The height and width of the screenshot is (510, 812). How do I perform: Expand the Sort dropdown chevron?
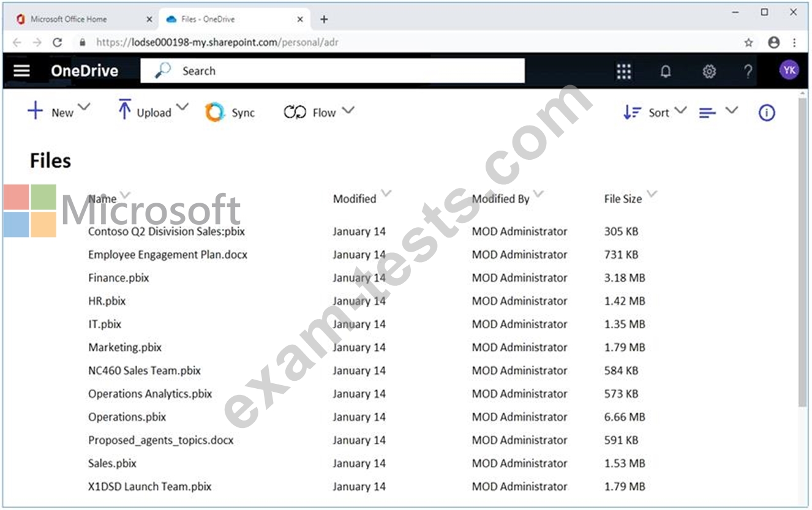680,110
